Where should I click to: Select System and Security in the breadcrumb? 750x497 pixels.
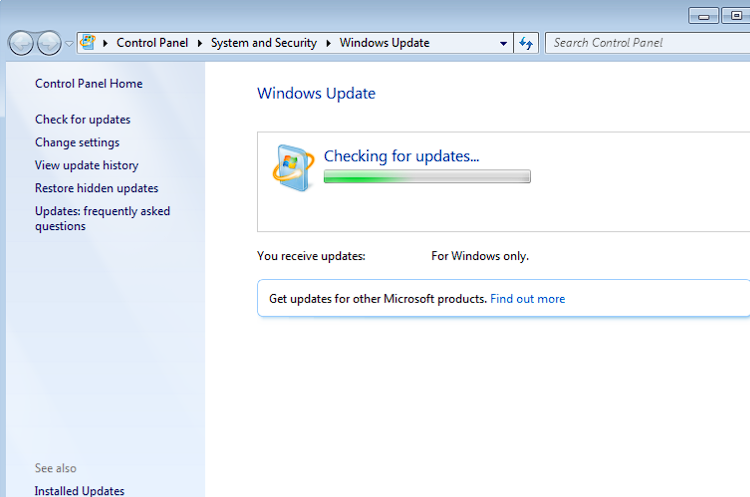[263, 43]
